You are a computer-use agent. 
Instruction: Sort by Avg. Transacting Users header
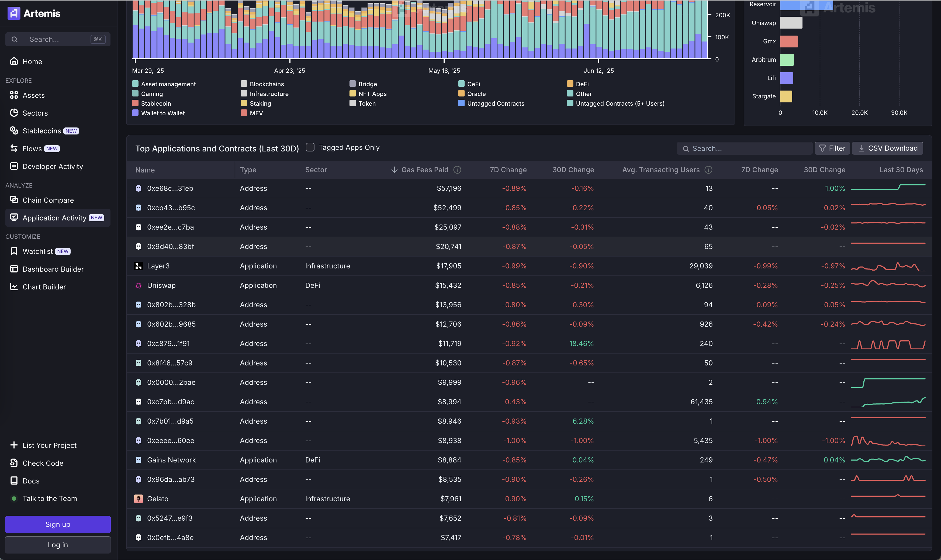point(661,170)
